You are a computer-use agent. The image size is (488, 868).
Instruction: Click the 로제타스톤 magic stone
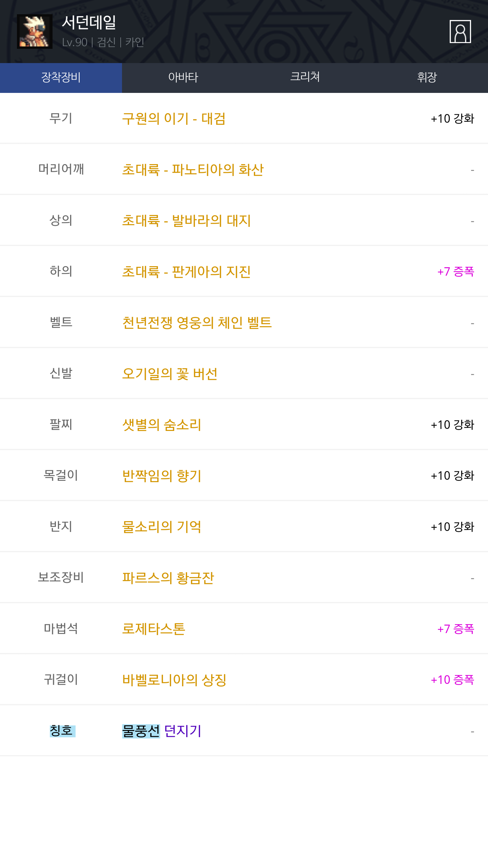tap(153, 629)
